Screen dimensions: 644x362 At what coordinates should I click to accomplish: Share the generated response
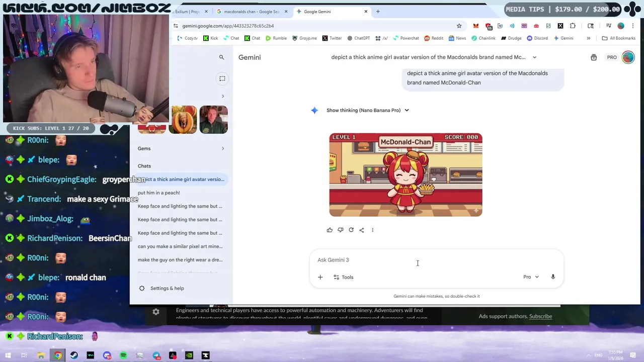pos(362,230)
